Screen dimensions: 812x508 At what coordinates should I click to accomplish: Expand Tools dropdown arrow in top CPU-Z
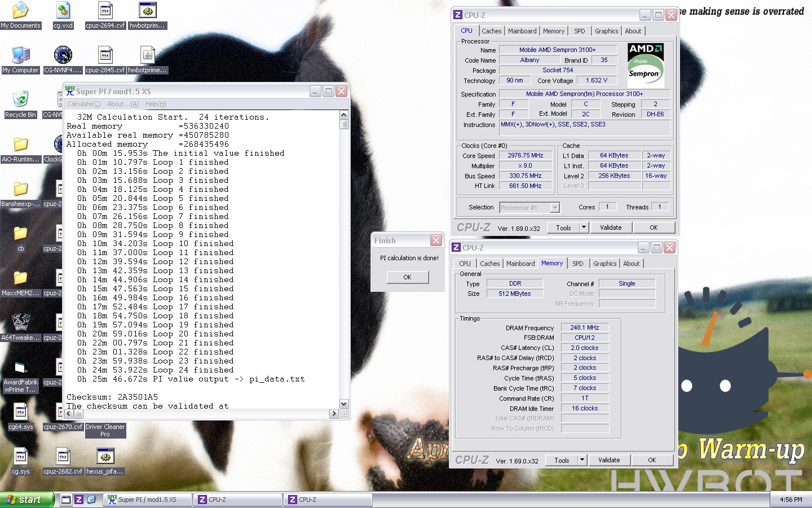[x=584, y=227]
